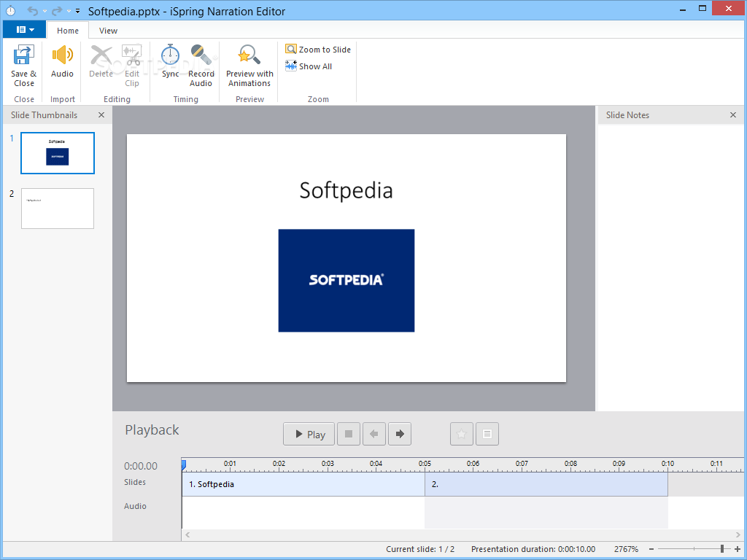Select slide 1 thumbnail
This screenshot has width=747, height=560.
click(58, 153)
